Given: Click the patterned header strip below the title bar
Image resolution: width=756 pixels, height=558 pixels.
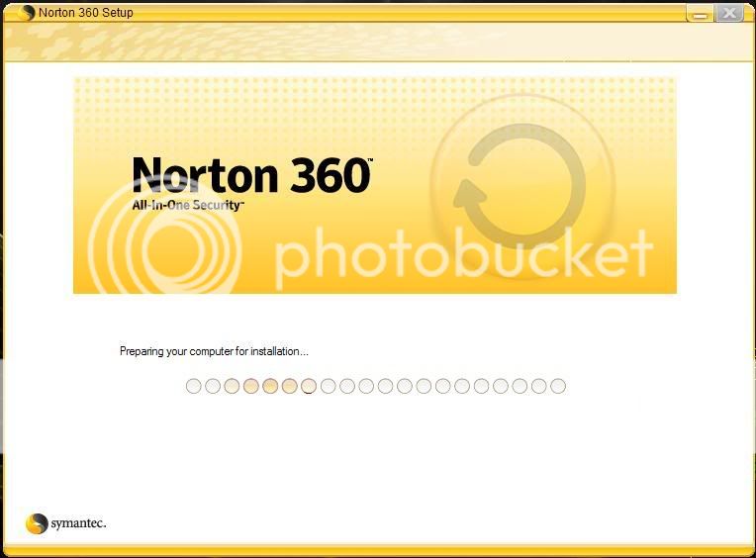Looking at the screenshot, I should 376,44.
